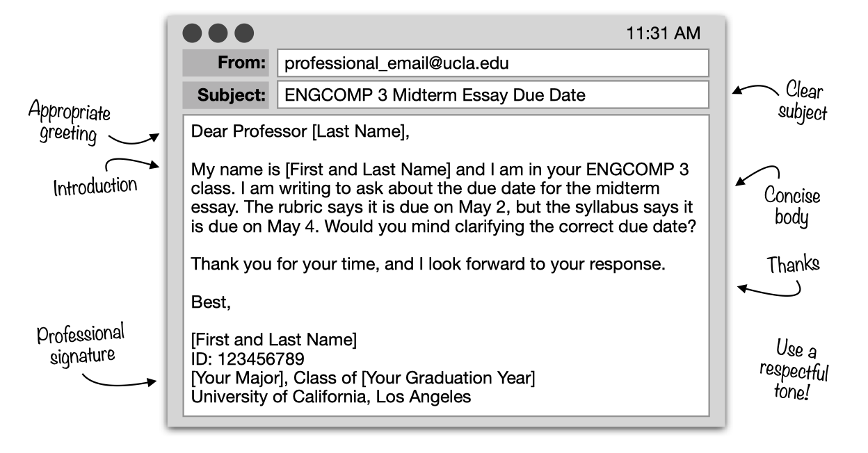Select the From: label
This screenshot has height=453, width=868.
225,63
